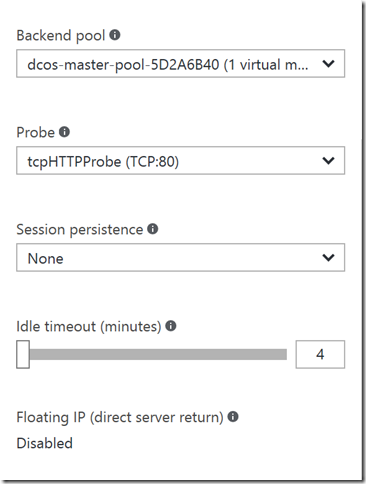Expand the Probe dropdown chevron
The height and width of the screenshot is (484, 366).
(328, 161)
